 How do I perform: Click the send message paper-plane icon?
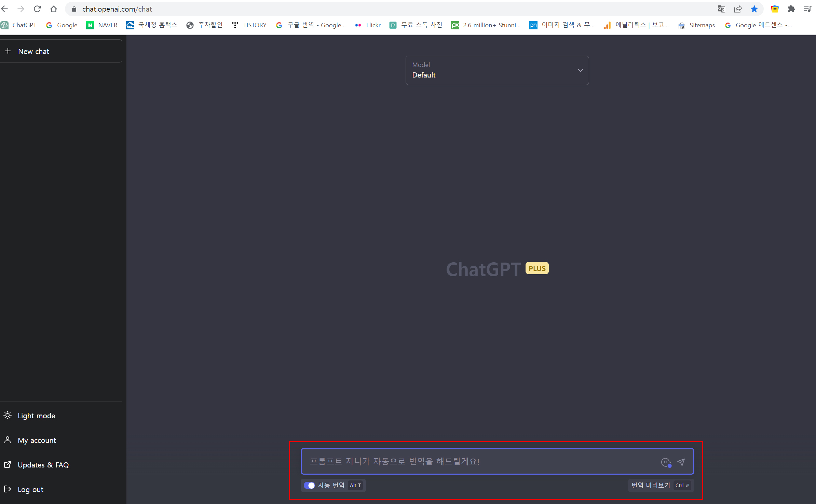point(681,462)
